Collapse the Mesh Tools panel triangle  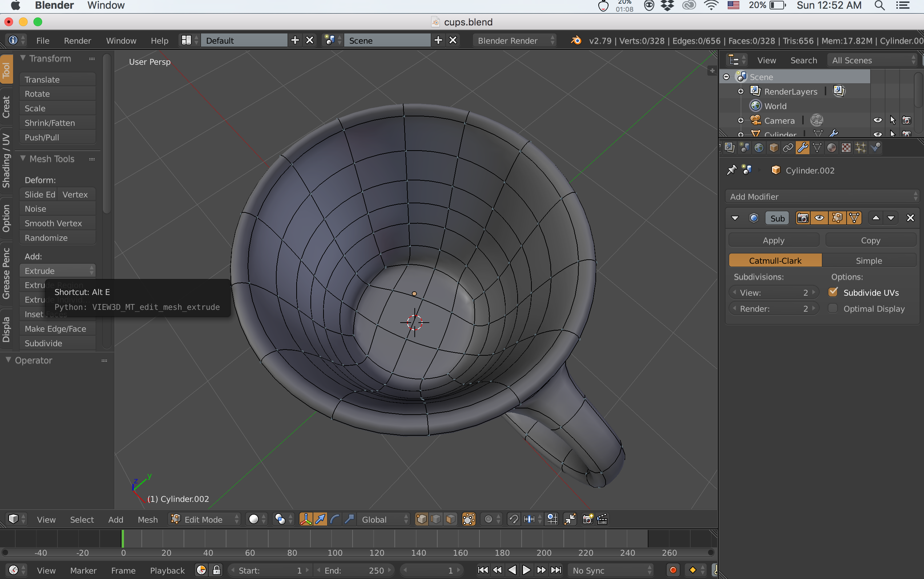point(23,159)
